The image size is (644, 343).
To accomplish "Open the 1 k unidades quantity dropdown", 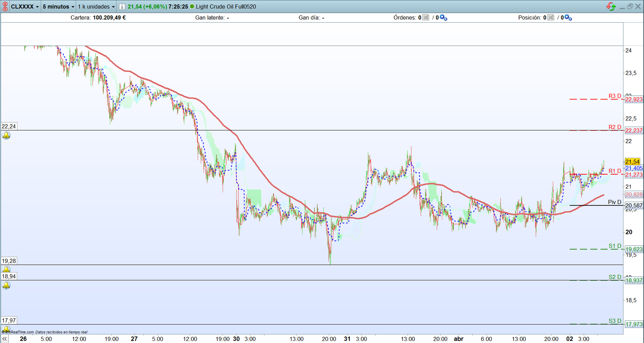I will point(95,6).
